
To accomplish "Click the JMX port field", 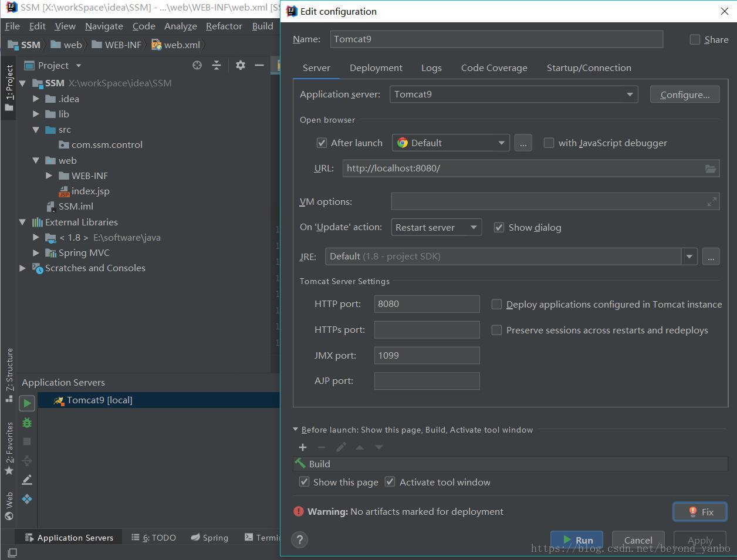I will point(427,355).
